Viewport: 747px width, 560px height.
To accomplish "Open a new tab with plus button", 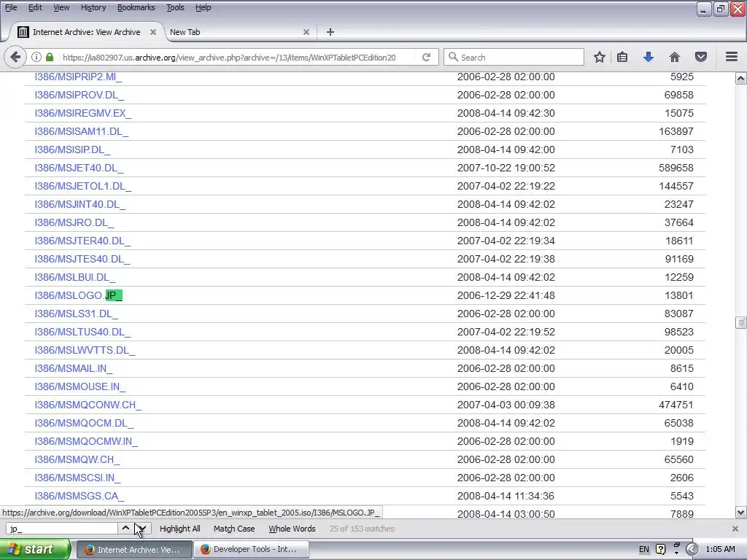I will 330,32.
